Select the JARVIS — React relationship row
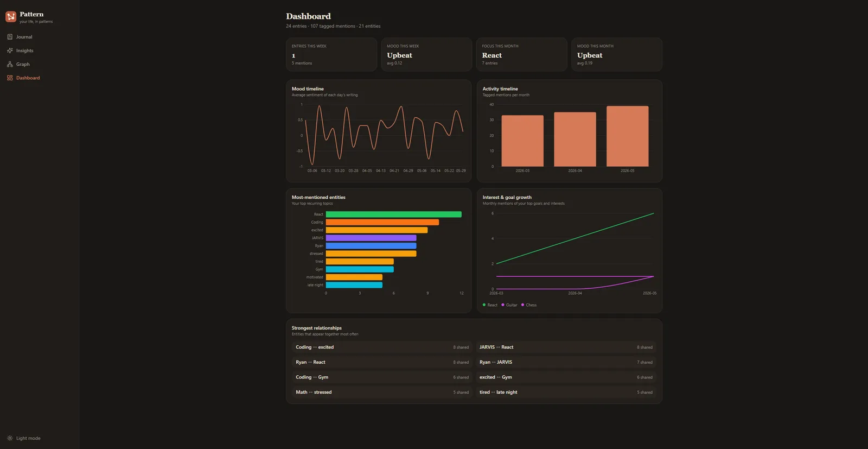The width and height of the screenshot is (868, 449). coord(566,347)
